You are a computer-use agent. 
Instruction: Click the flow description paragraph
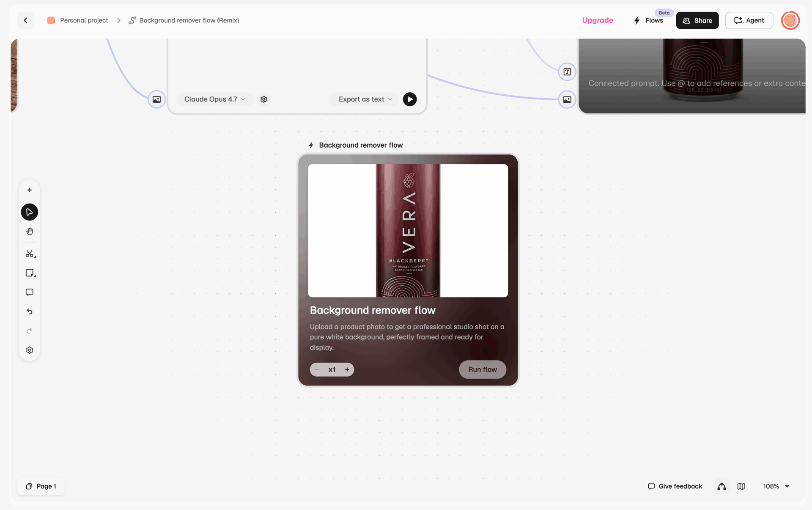point(407,337)
